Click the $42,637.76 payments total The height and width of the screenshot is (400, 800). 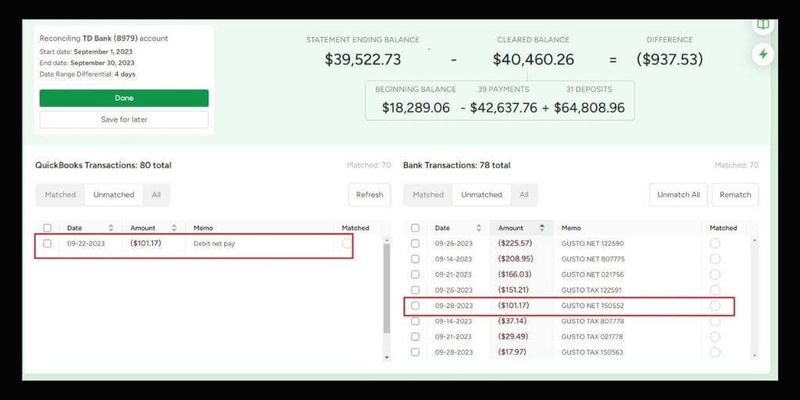click(x=504, y=108)
